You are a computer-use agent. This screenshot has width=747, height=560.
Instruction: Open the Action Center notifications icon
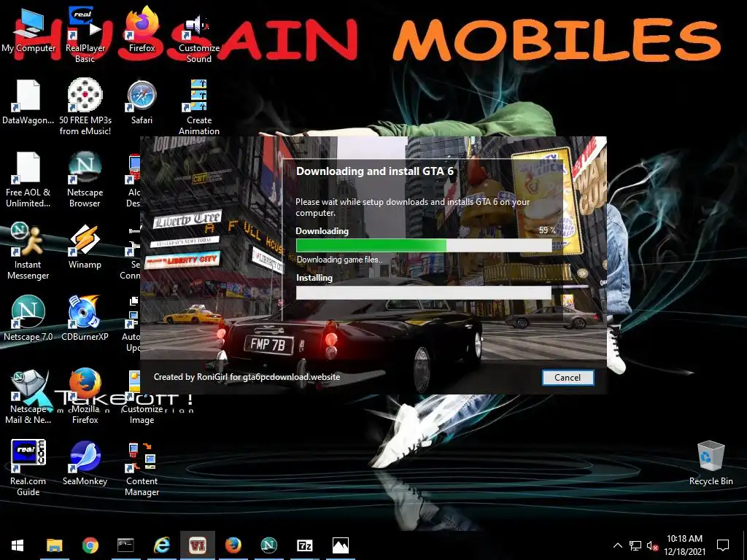pos(723,545)
